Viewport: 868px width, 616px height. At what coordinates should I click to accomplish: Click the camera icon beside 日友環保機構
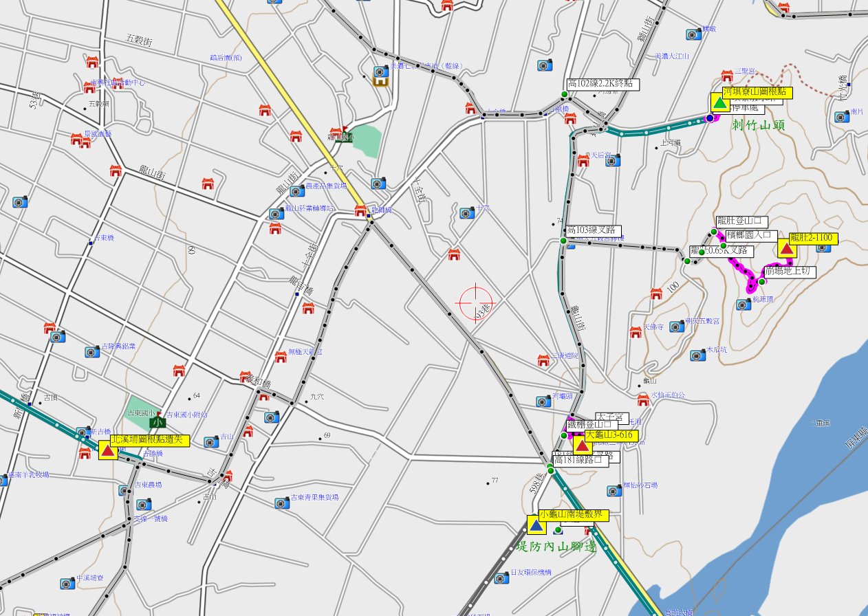click(501, 578)
